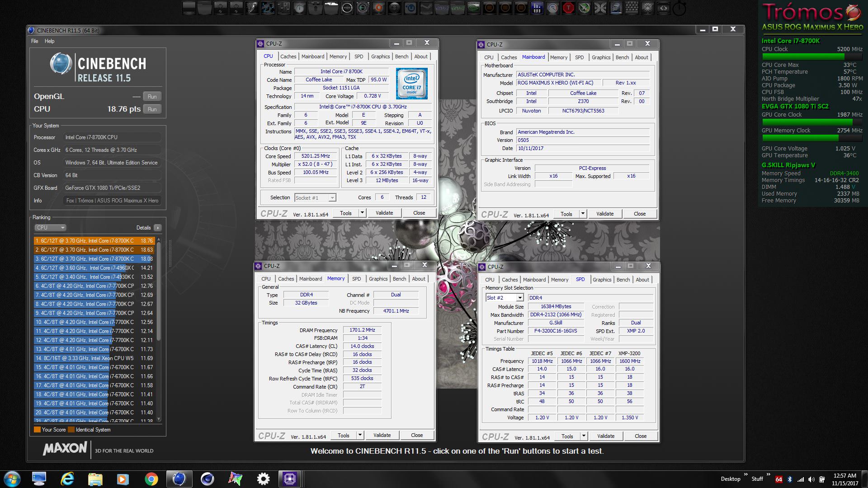868x488 pixels.
Task: Click DRAM Frequency value 1701.2 MHz
Action: pyautogui.click(x=362, y=330)
